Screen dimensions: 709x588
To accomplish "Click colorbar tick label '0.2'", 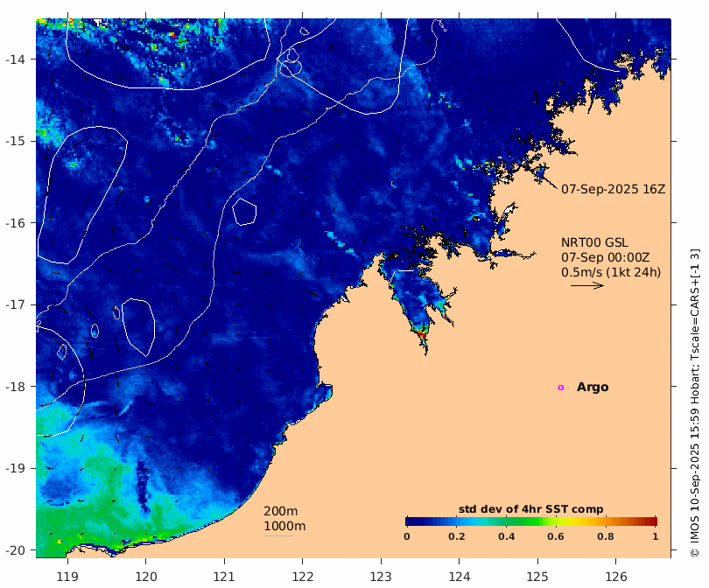I will 456,536.
